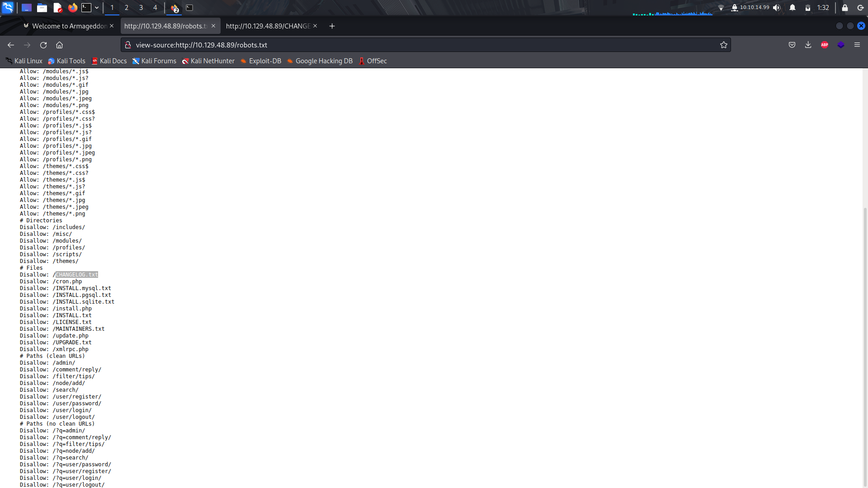The width and height of the screenshot is (868, 488).
Task: Click the Adblock Plus ABP icon
Action: tap(824, 45)
